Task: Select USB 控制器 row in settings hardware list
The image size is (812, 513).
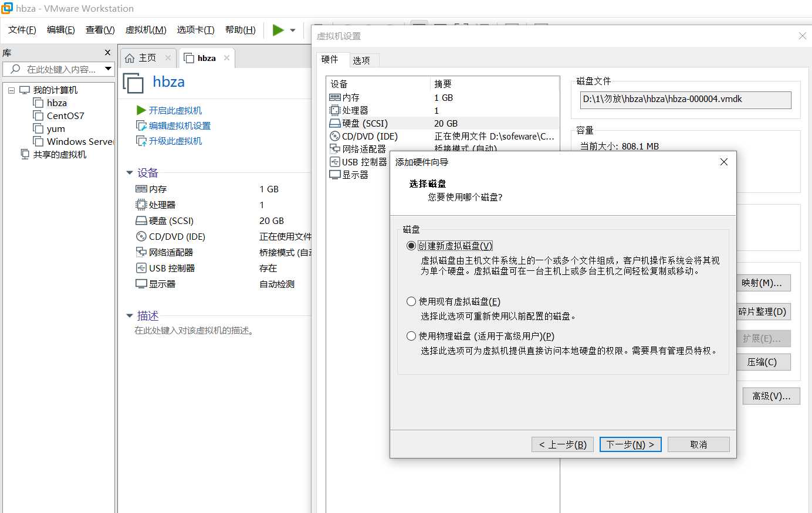Action: tap(358, 162)
